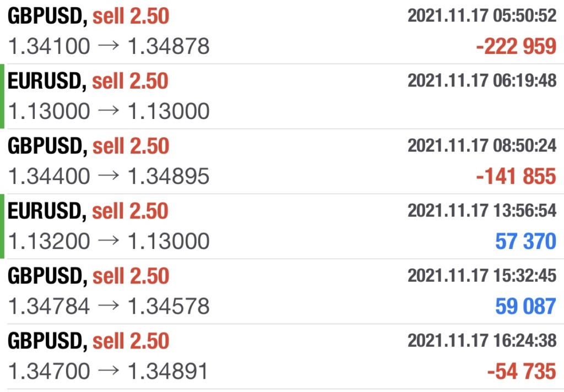Viewport: 564px width, 392px height.
Task: Open the GBPUSD trade at 15:32:45
Action: 282,291
